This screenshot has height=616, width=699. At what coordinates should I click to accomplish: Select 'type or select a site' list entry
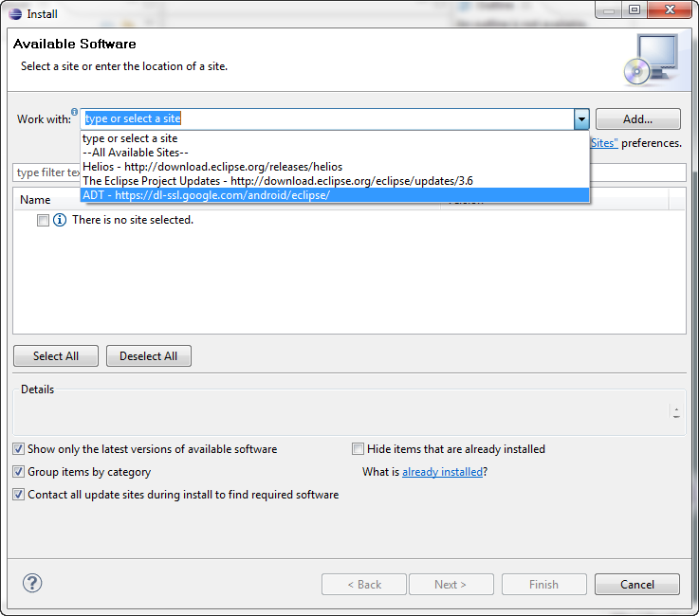[x=335, y=138]
